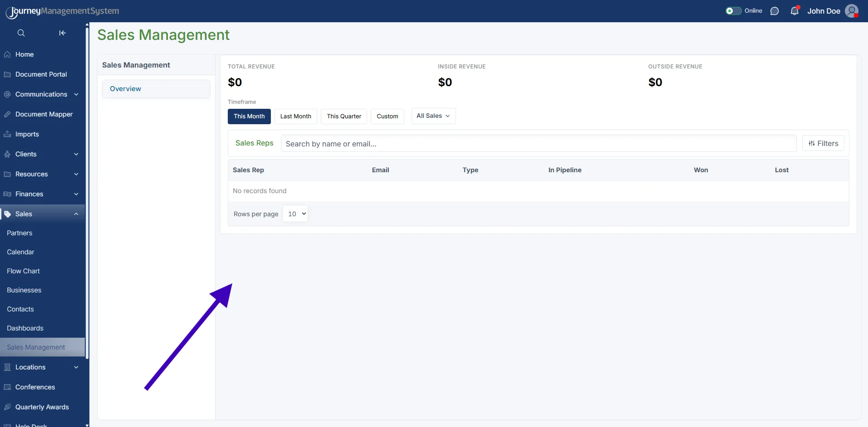Expand the Resources menu chevron
The image size is (868, 427).
pos(76,174)
